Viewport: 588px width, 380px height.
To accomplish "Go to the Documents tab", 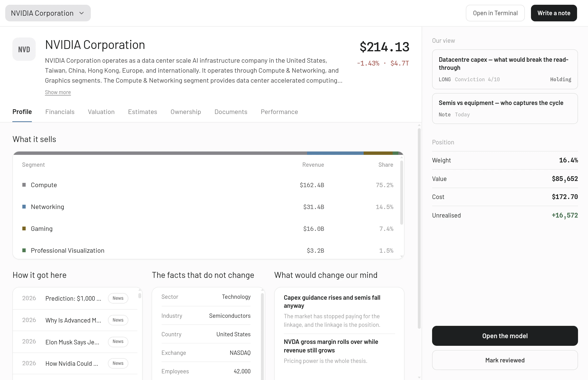I will click(x=231, y=112).
